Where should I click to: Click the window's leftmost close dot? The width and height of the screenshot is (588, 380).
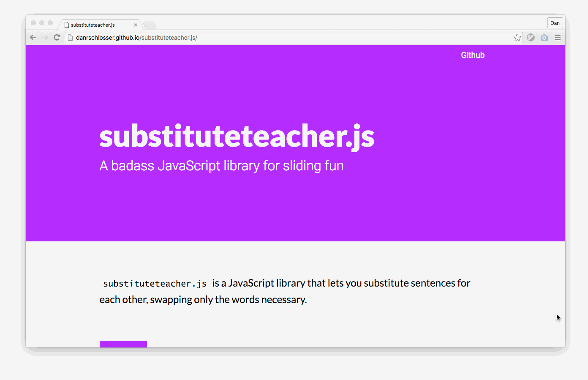[33, 23]
